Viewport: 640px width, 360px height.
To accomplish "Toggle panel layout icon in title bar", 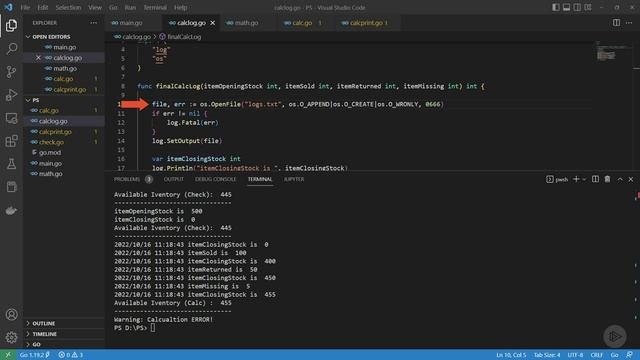I will (x=567, y=7).
